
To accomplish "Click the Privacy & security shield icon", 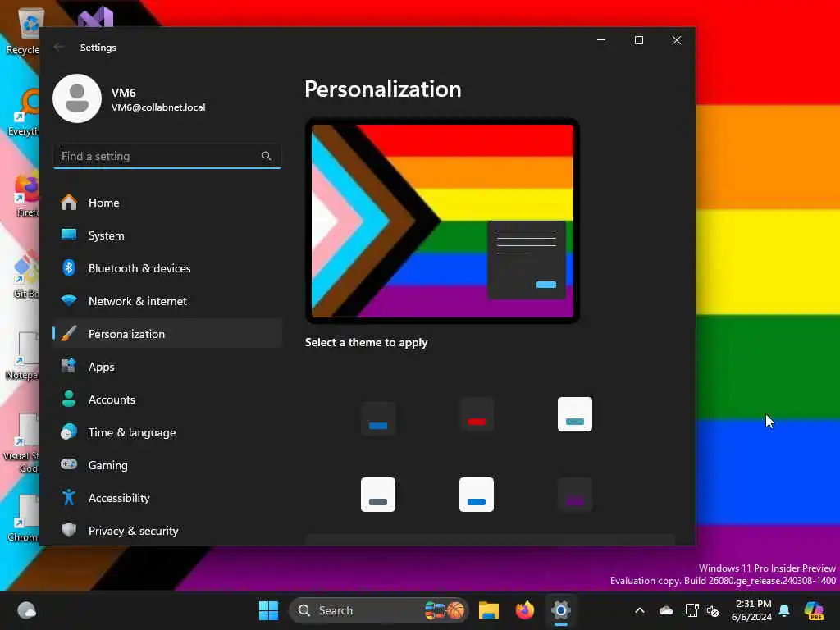I will click(x=69, y=530).
